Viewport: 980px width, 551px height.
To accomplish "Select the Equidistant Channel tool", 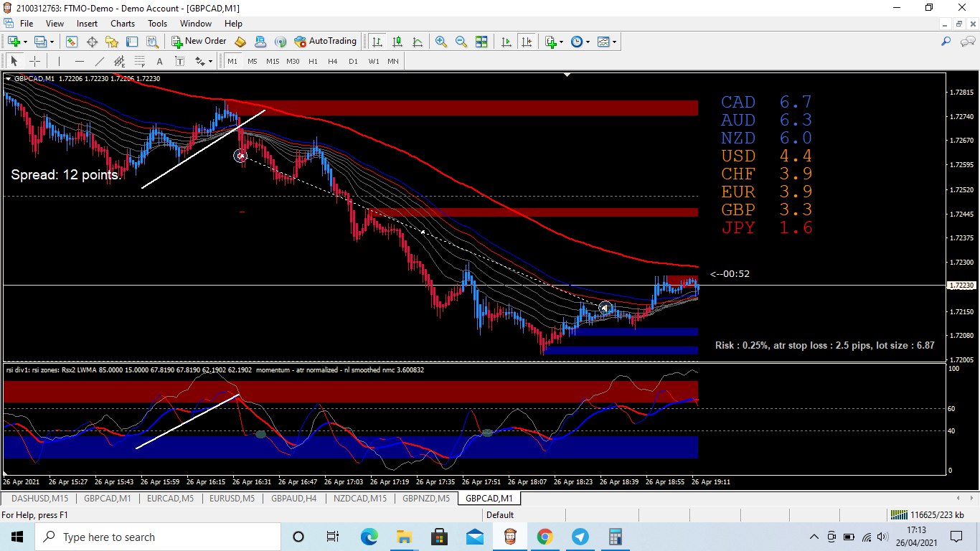I will pos(119,62).
